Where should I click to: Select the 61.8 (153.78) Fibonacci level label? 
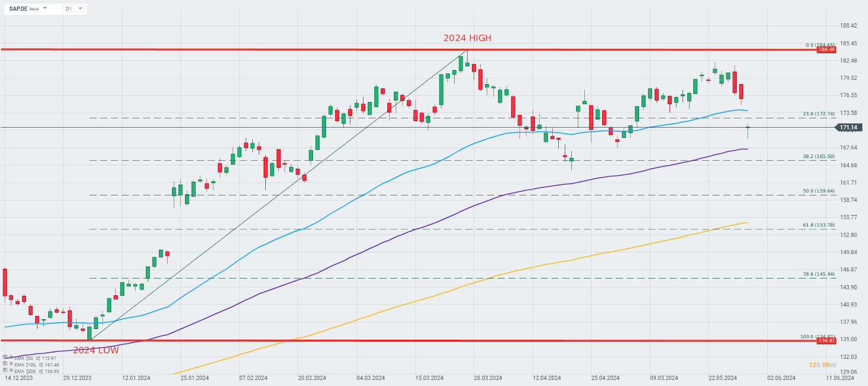[818, 225]
